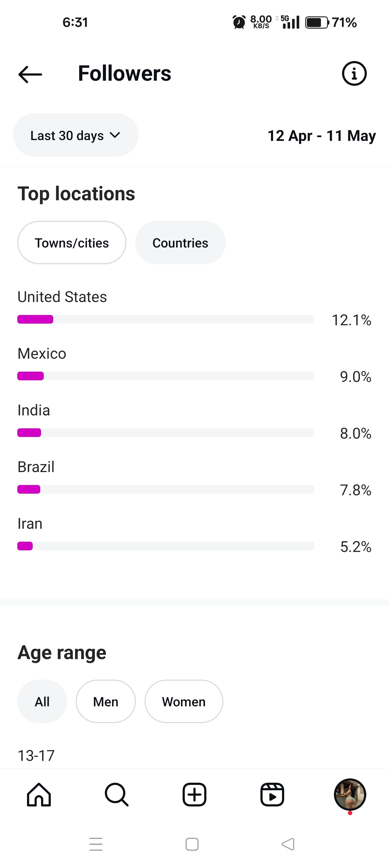Switch age range to Men
Viewport: 389px width, 868px height.
click(x=106, y=701)
